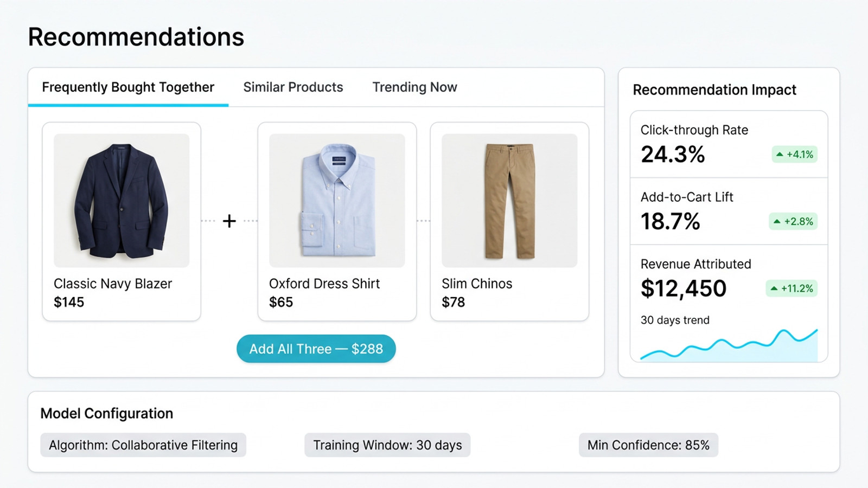Adjust the Min Confidence: 85% setting
Image resolution: width=868 pixels, height=488 pixels.
click(x=648, y=445)
